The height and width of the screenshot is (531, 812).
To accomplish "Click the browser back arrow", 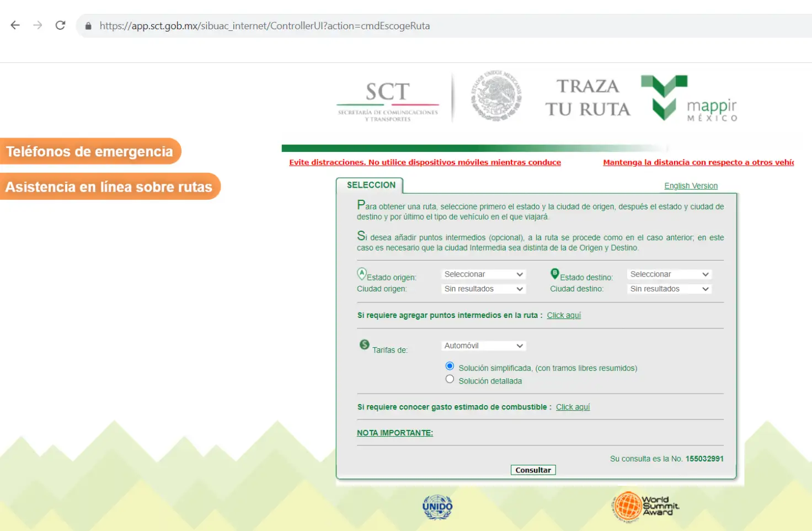I will (14, 25).
